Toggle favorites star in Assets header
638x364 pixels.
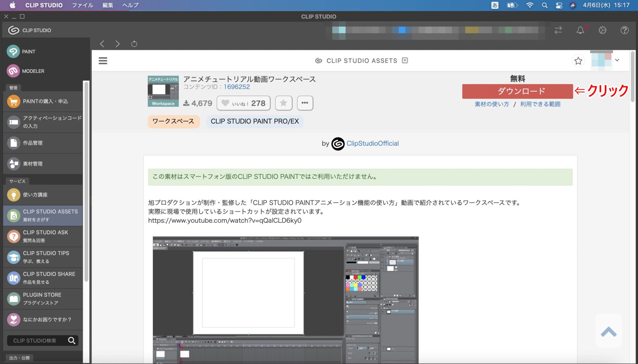coord(578,61)
